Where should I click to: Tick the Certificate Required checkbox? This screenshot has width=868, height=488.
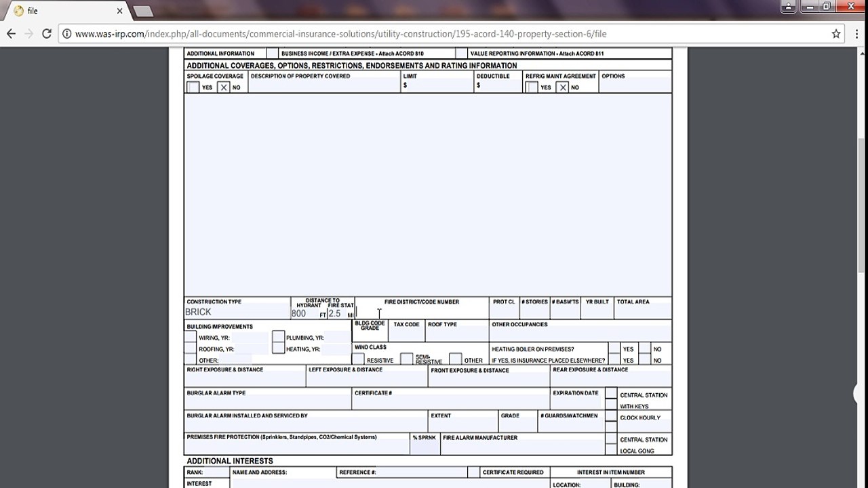[473, 472]
